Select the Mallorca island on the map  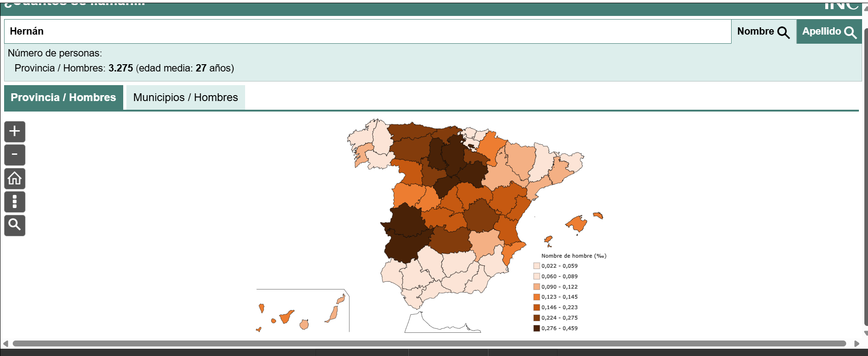click(577, 224)
